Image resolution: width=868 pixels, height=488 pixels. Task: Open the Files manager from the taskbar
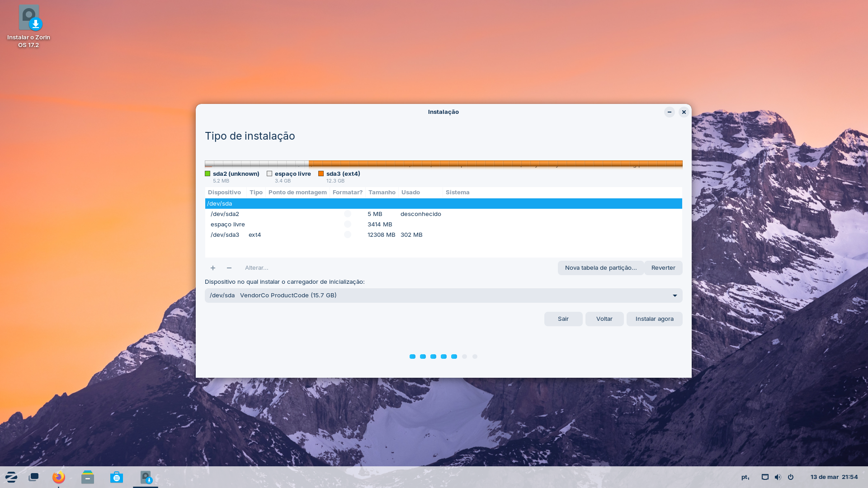point(88,477)
